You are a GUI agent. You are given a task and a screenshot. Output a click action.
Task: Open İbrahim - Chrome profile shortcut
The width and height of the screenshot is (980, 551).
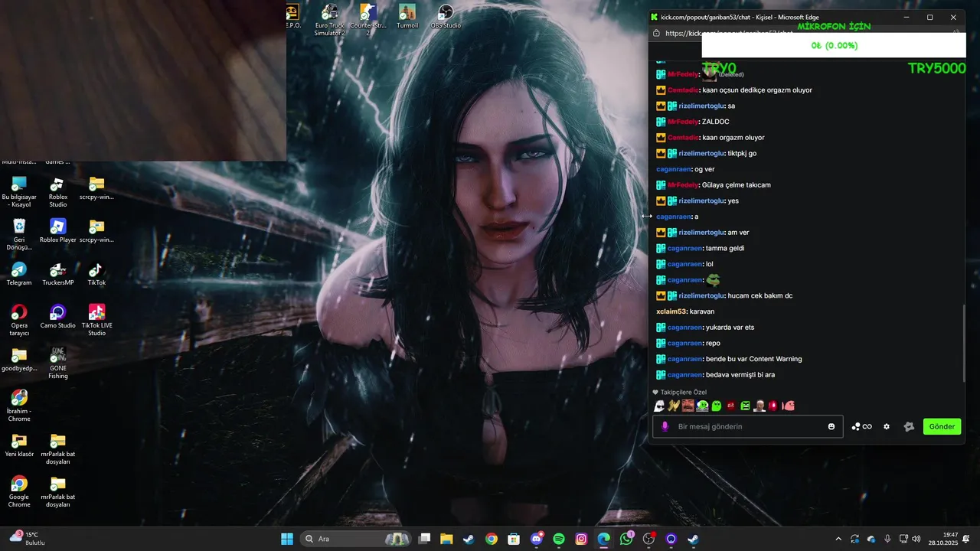[19, 406]
